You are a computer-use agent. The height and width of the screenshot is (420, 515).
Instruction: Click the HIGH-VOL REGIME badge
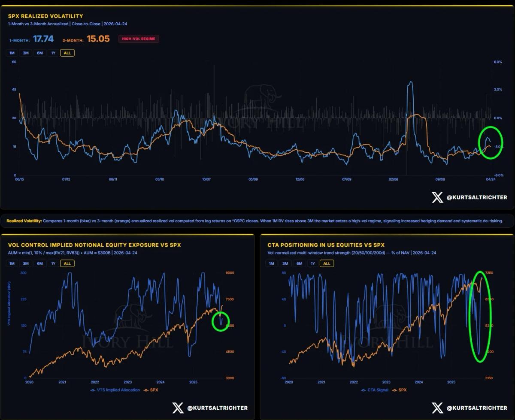pyautogui.click(x=139, y=39)
